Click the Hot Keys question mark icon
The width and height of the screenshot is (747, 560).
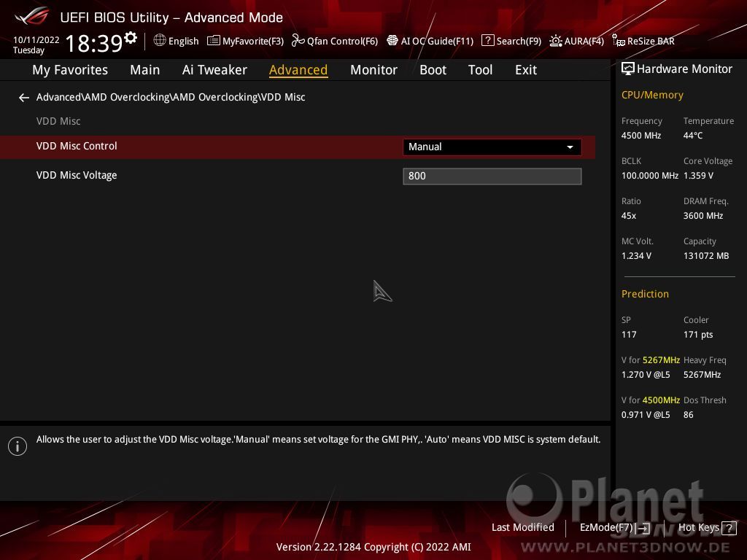[x=729, y=528]
